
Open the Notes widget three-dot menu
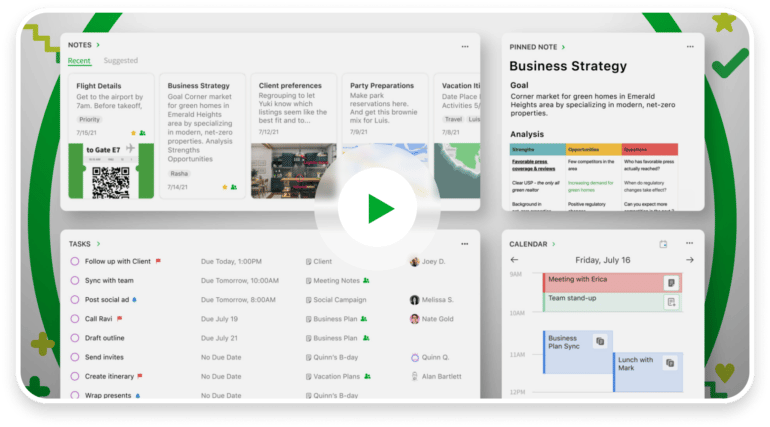click(464, 46)
